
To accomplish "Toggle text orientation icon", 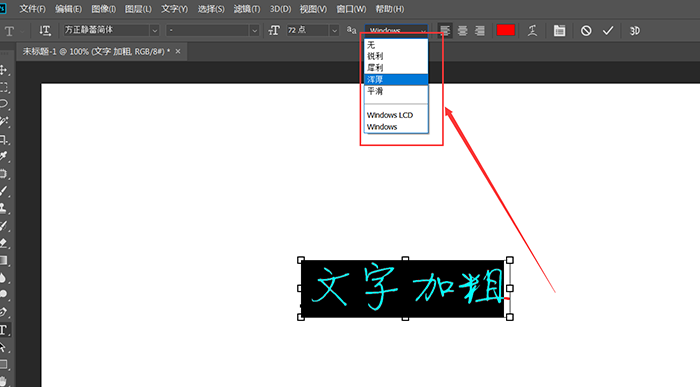I will coord(45,30).
